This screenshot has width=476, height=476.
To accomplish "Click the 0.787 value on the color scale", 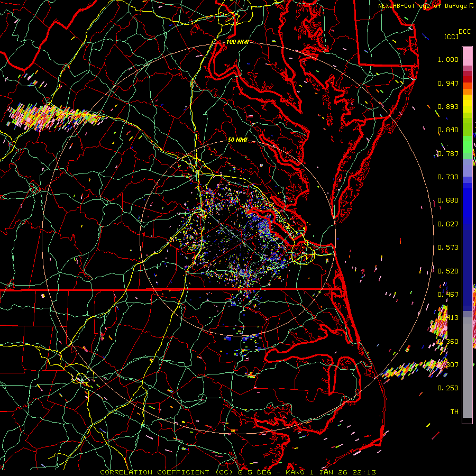I will point(448,153).
